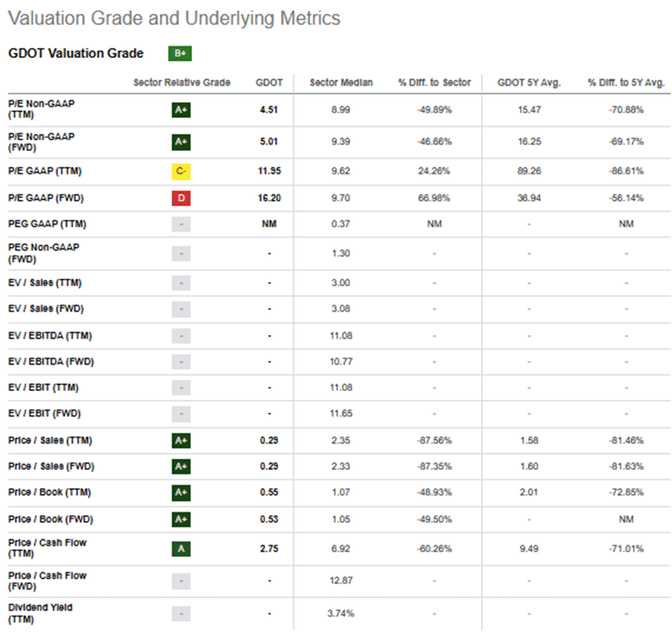
Task: Click the % Diff. to 5Y Avg. column header
Action: (626, 82)
